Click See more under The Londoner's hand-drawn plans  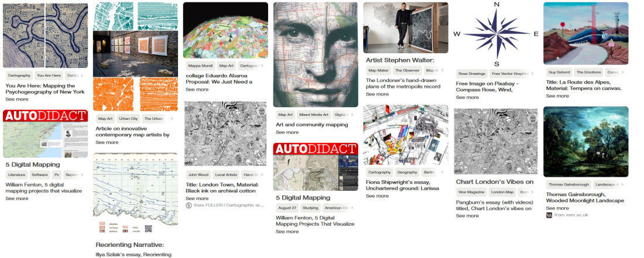tap(377, 94)
